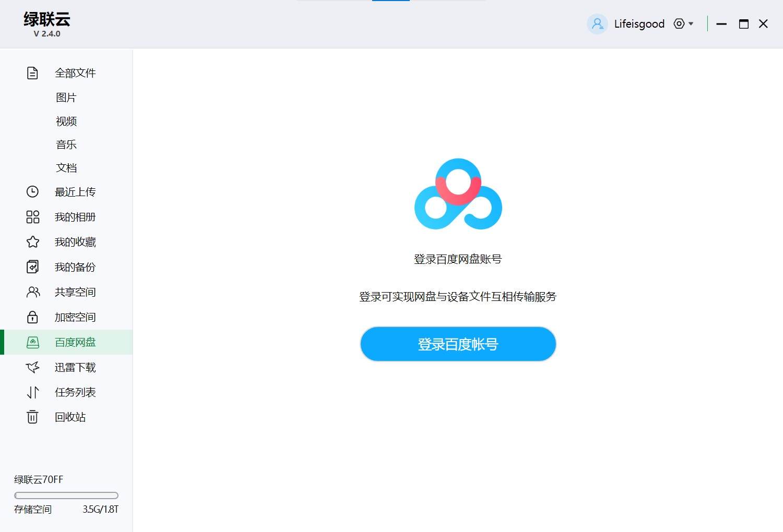Image resolution: width=783 pixels, height=532 pixels.
Task: Select 音乐 file category
Action: pyautogui.click(x=66, y=144)
